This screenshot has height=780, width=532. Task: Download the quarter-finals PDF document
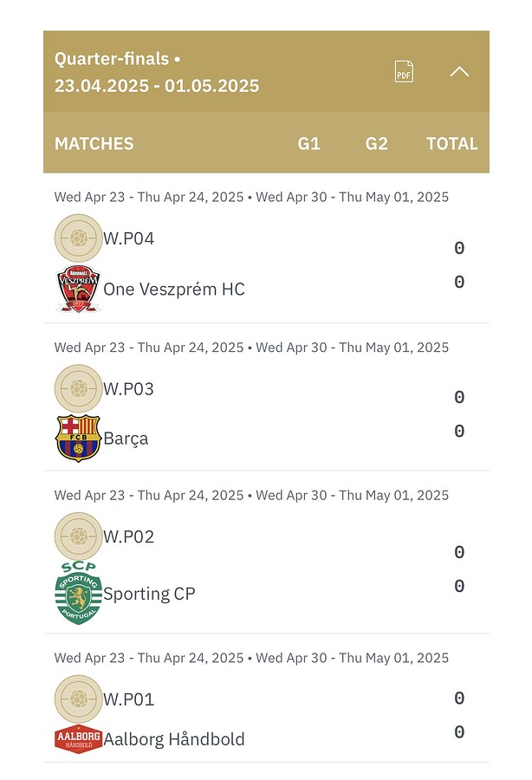404,72
